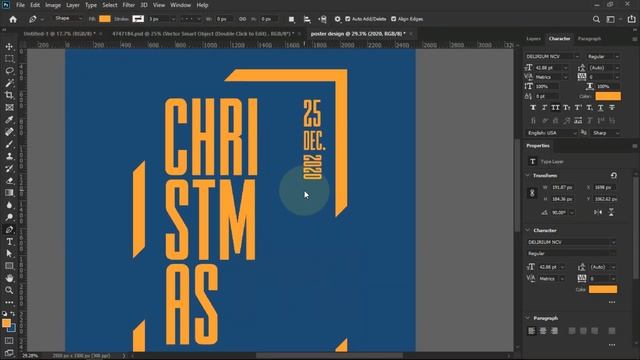
Task: Select the Zoom tool
Action: 9,290
